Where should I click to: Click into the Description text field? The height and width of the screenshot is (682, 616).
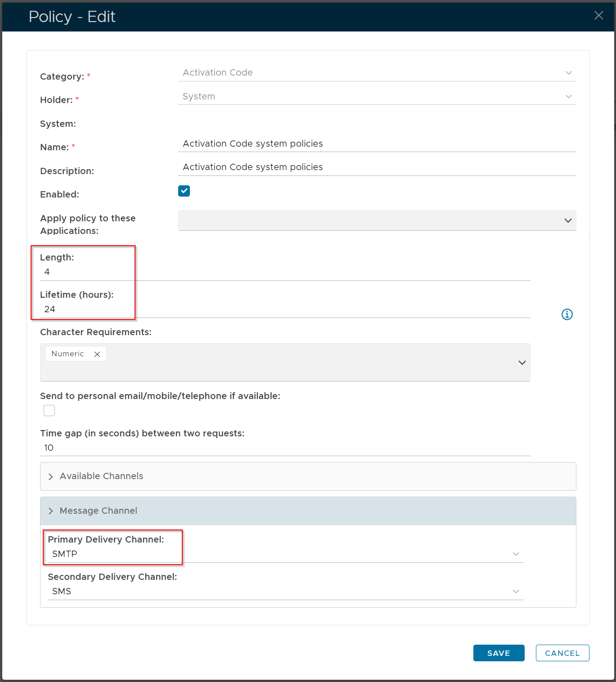pos(377,167)
